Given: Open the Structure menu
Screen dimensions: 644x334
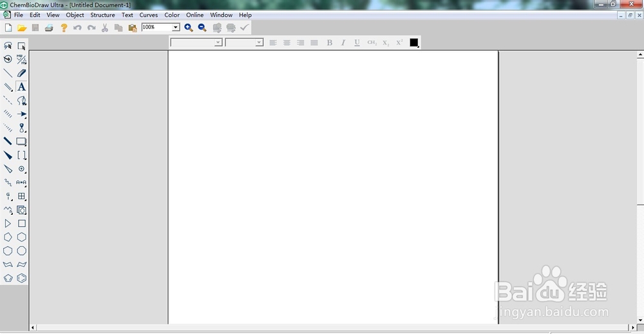Looking at the screenshot, I should pos(102,15).
